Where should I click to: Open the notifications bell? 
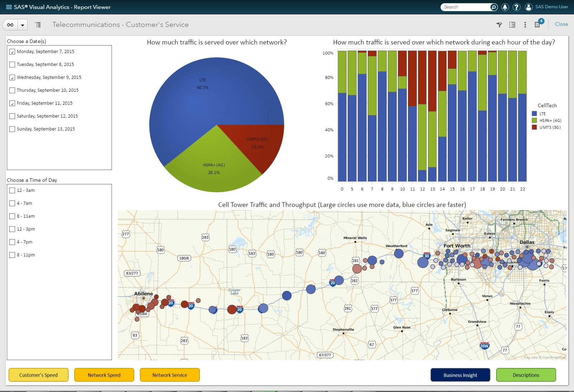coord(505,7)
